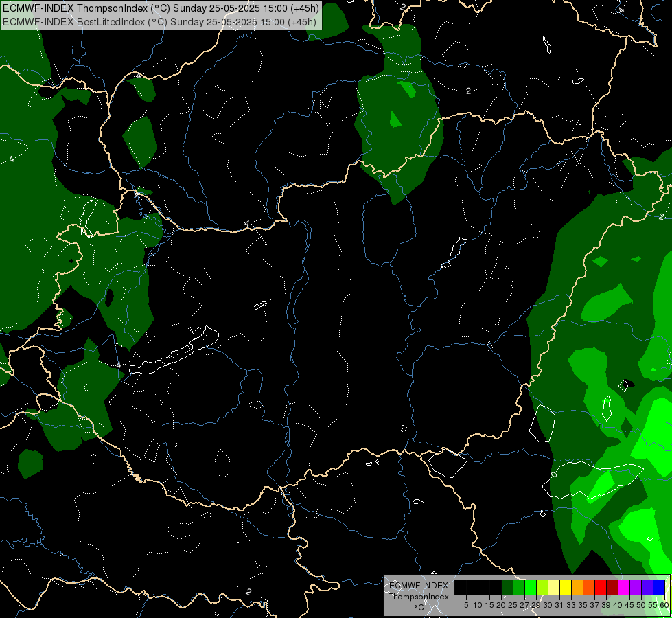This screenshot has height=618, width=672.
Task: Click the legend tick value 10
Action: point(478,605)
